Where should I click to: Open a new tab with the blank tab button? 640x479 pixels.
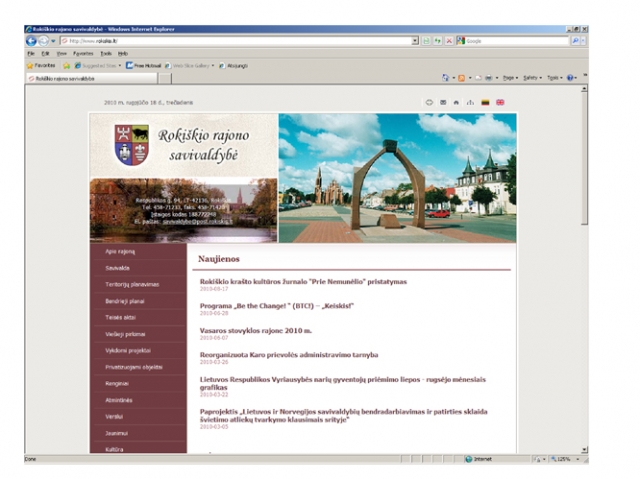click(164, 78)
